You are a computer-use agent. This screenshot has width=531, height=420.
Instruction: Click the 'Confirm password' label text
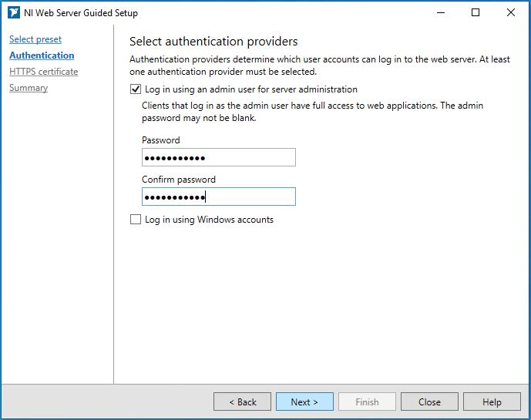coord(179,180)
